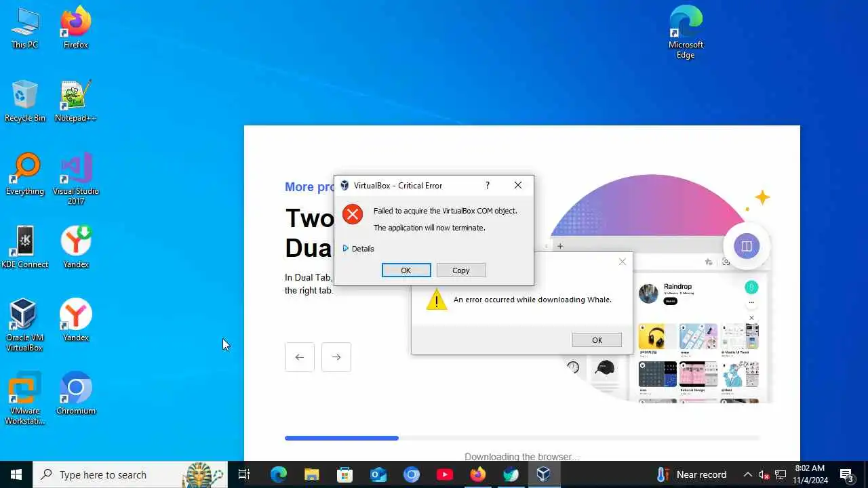This screenshot has width=868, height=488.
Task: Select the Visual Studio 2017 shortcut
Action: tap(75, 180)
